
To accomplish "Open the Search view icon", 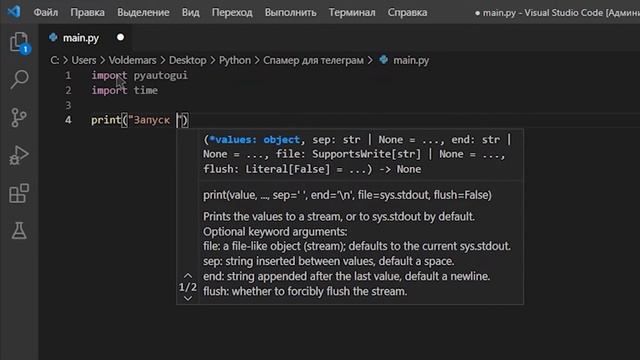I will click(x=19, y=80).
